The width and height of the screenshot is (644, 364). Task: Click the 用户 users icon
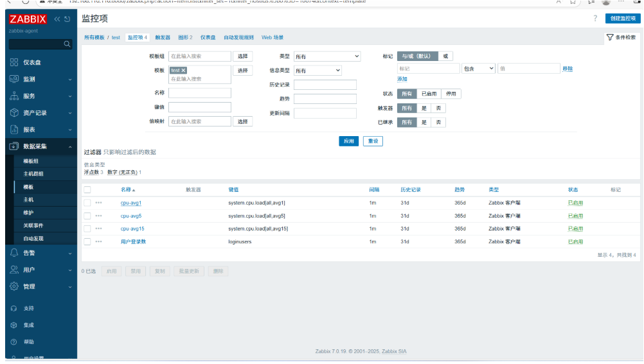coord(14,270)
